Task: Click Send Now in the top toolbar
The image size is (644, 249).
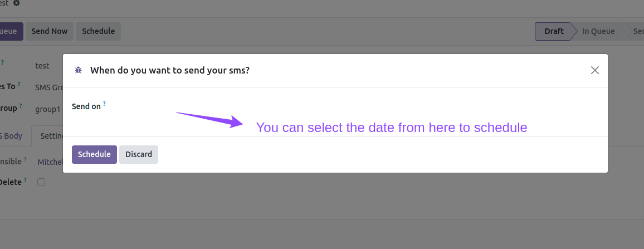Action: tap(50, 31)
